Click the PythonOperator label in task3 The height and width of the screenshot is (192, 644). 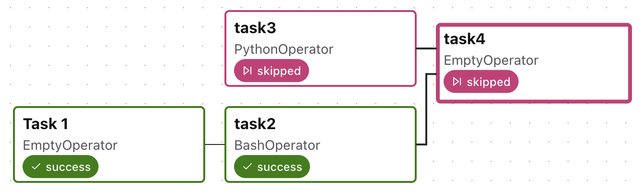(284, 49)
